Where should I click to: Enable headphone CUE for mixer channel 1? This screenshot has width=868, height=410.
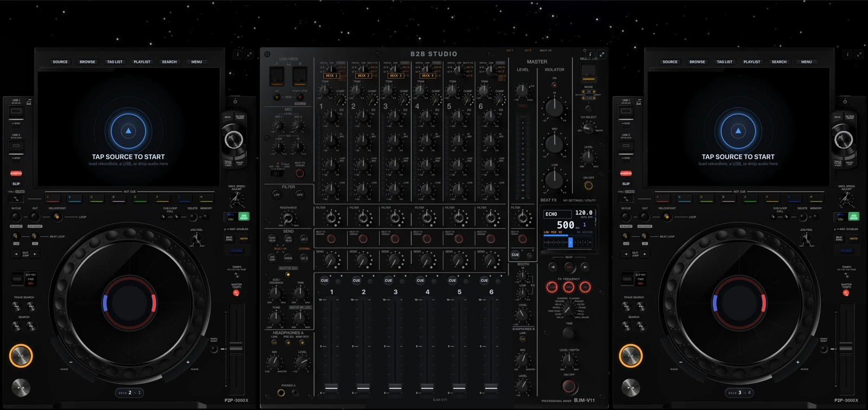click(x=324, y=281)
